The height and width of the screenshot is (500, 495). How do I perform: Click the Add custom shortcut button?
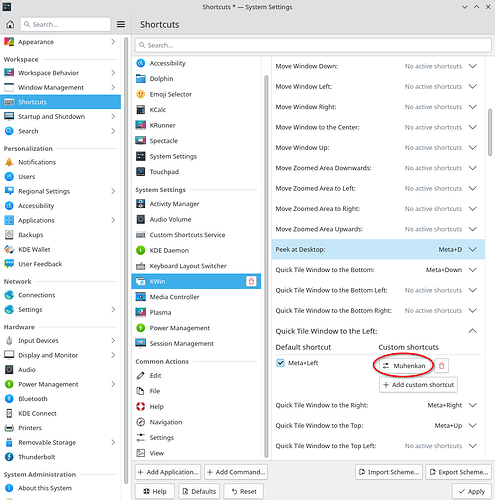click(x=418, y=385)
